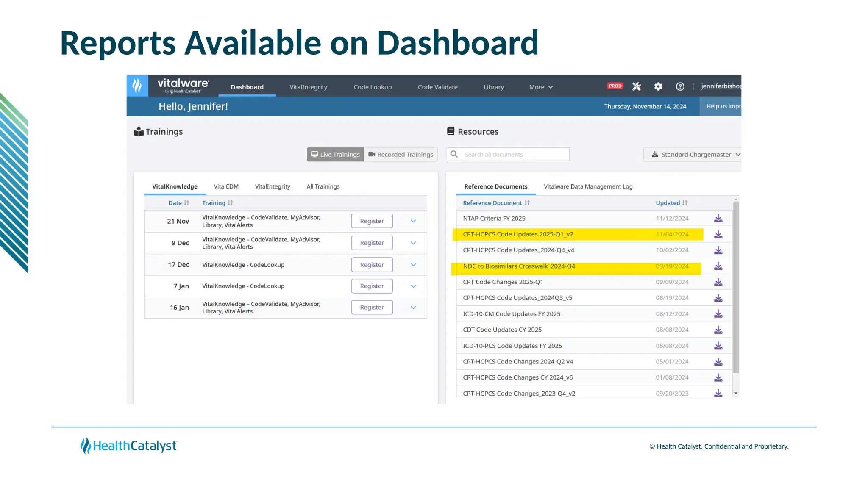Image resolution: width=868 pixels, height=488 pixels.
Task: Switch to Recorded Trainings view
Action: [401, 155]
